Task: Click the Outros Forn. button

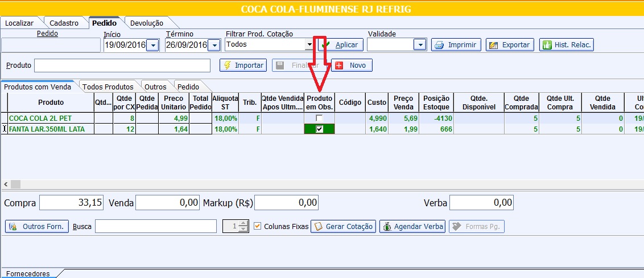Action: (37, 227)
